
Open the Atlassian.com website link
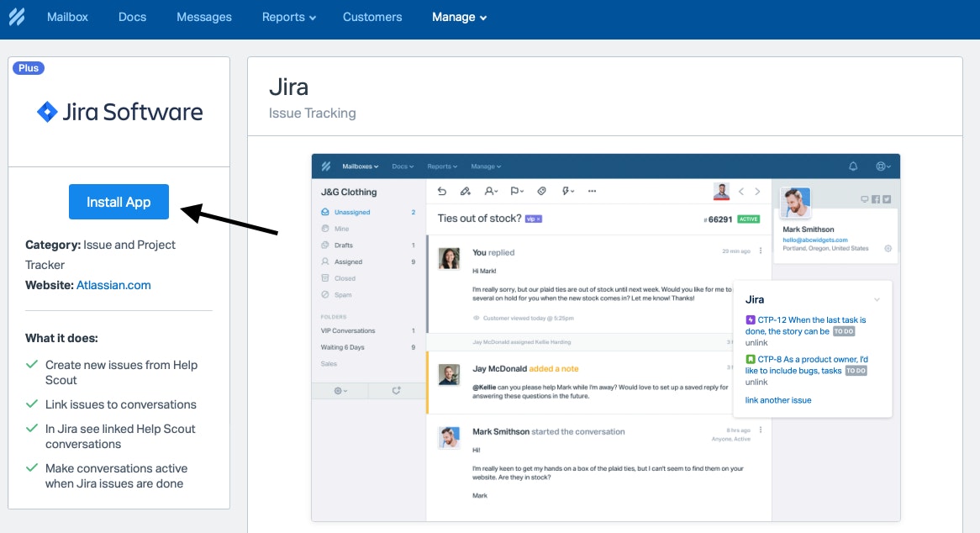(x=113, y=285)
